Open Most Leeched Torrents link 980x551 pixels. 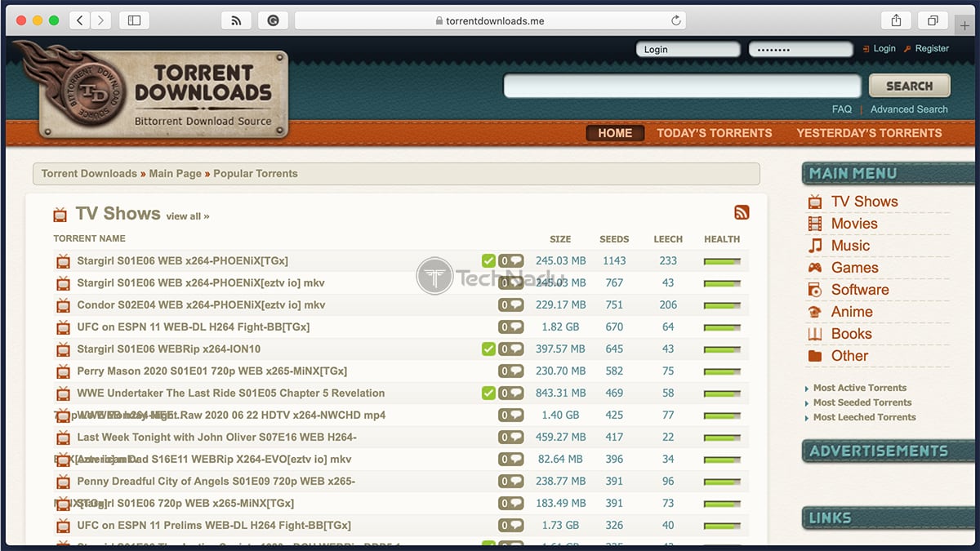coord(864,417)
